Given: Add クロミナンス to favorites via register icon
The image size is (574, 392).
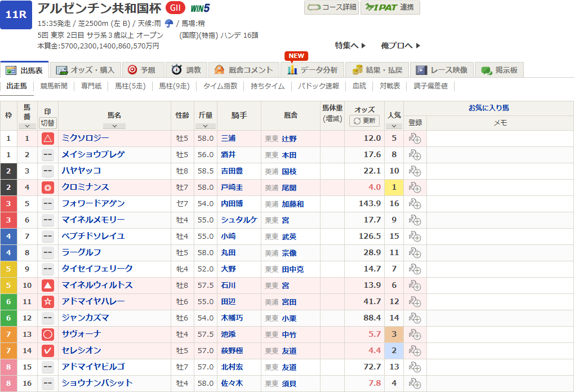Looking at the screenshot, I should click(x=415, y=188).
